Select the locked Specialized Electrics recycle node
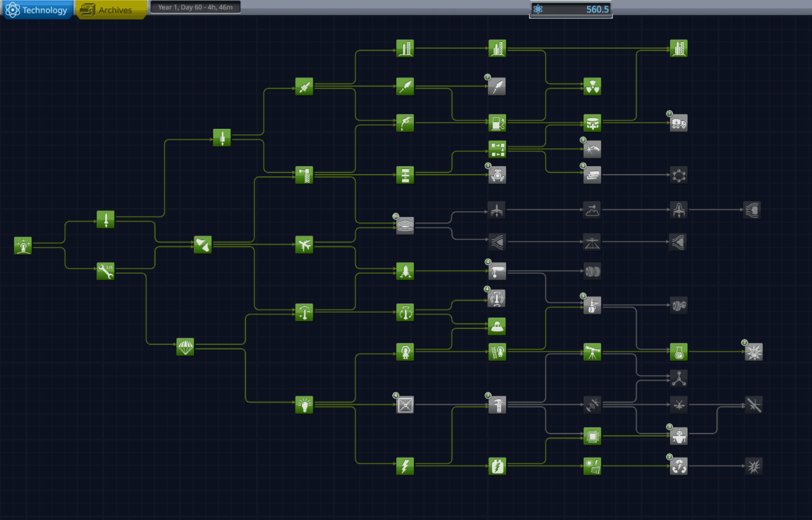This screenshot has width=812, height=520. tap(679, 466)
